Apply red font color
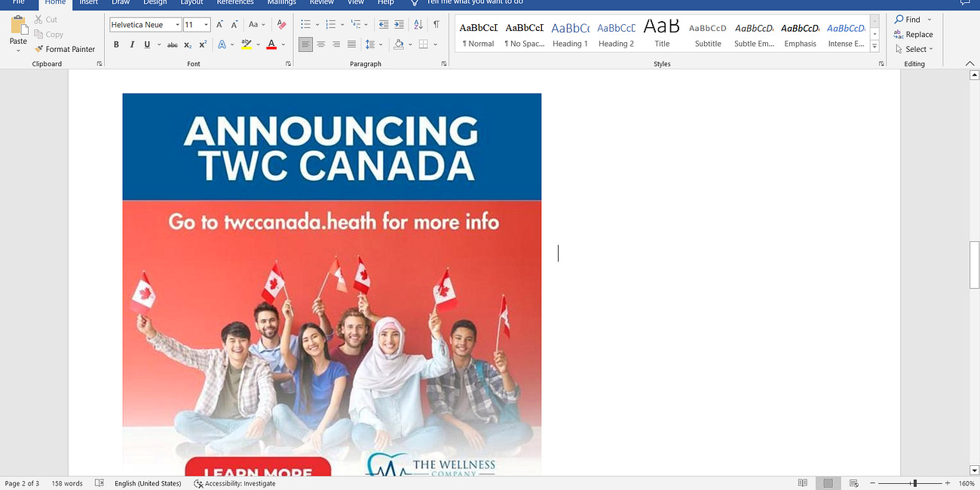This screenshot has height=490, width=980. [x=271, y=44]
